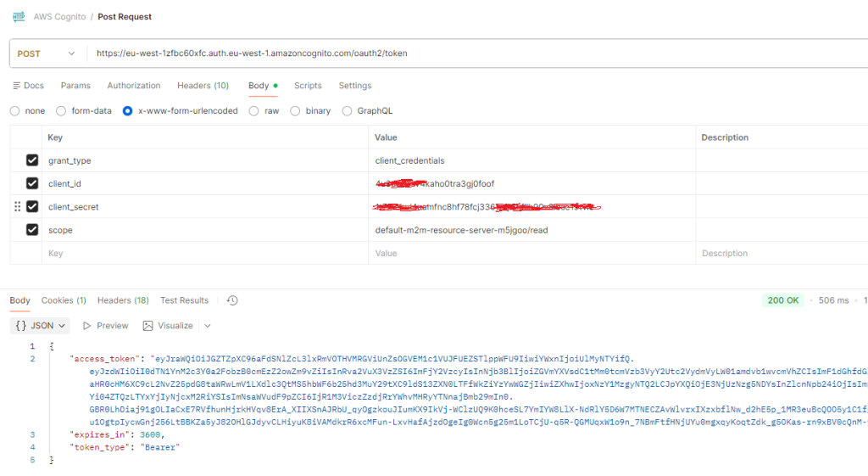Viewport: 868px width, 476px height.
Task: Switch to the Authorization tab
Action: tap(133, 86)
